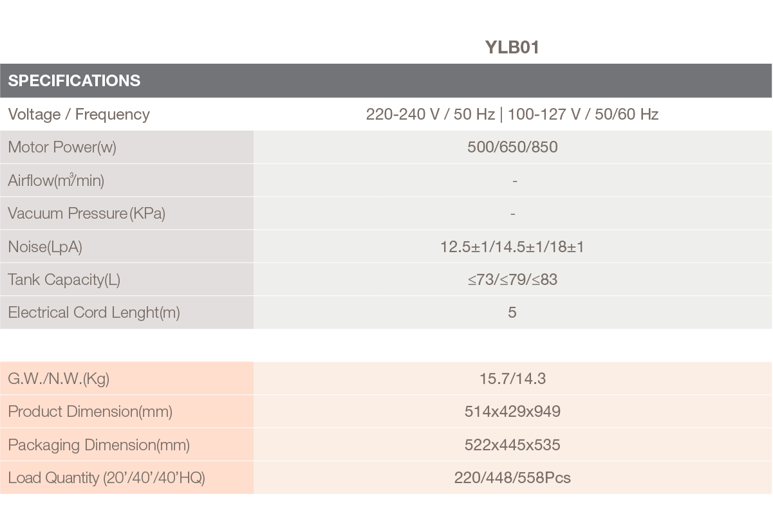This screenshot has width=773, height=532.
Task: Select the 500/650/850 motor power value
Action: [512, 147]
